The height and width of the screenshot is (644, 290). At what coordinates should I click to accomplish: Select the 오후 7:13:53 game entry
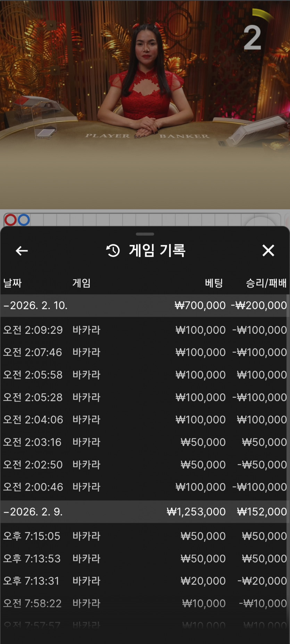click(x=145, y=559)
